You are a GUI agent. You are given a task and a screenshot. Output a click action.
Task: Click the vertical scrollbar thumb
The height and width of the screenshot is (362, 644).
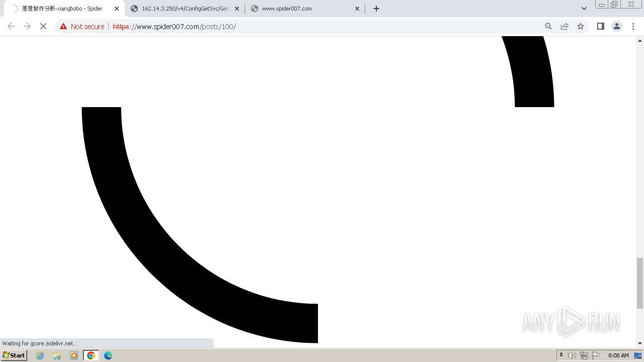point(640,283)
